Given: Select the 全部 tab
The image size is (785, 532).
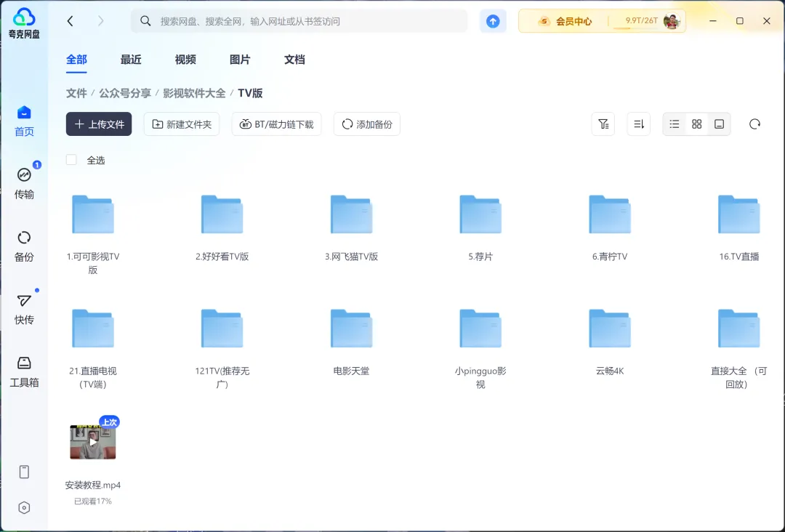Looking at the screenshot, I should 76,60.
